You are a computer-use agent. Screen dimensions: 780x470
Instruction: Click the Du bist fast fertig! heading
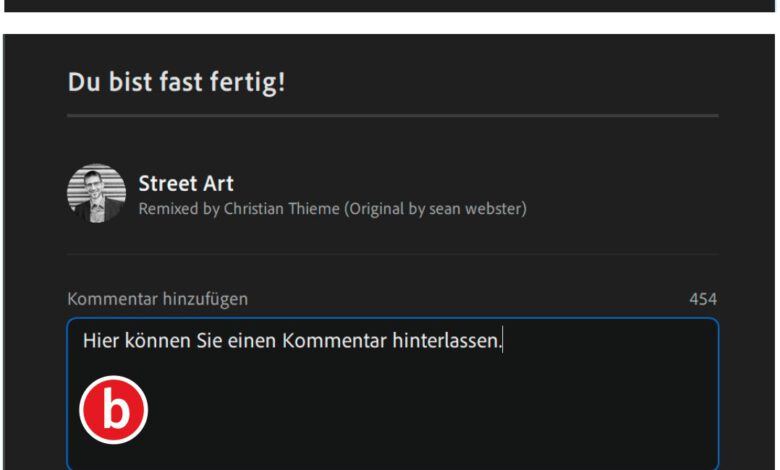(177, 82)
